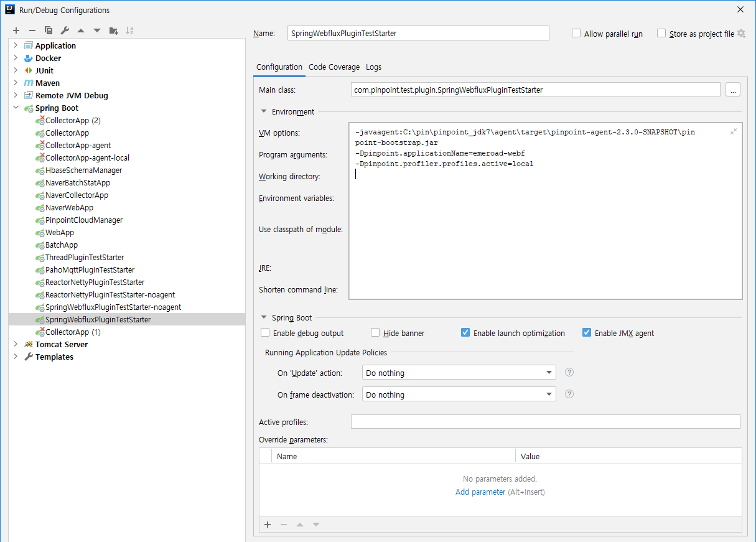Open the gear menu beside Store as project file
Screen dimensions: 756x542
[741, 34]
